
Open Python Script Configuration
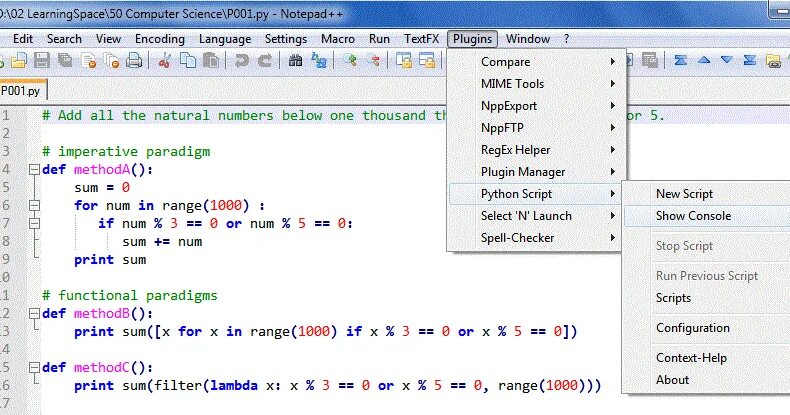[707, 328]
